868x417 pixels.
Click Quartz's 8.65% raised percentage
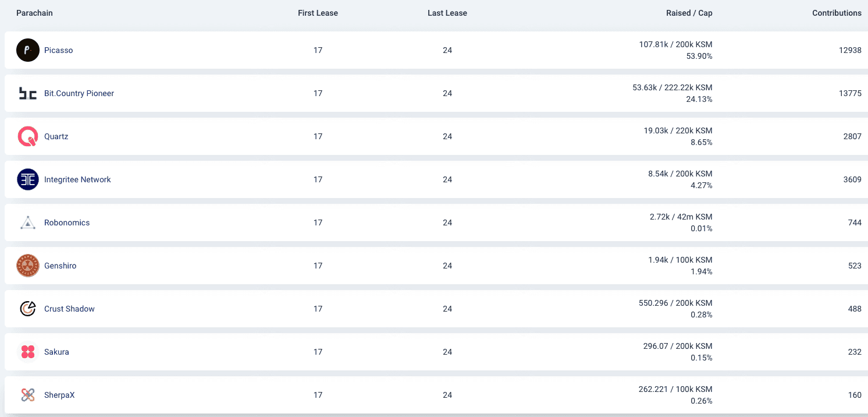pos(701,142)
